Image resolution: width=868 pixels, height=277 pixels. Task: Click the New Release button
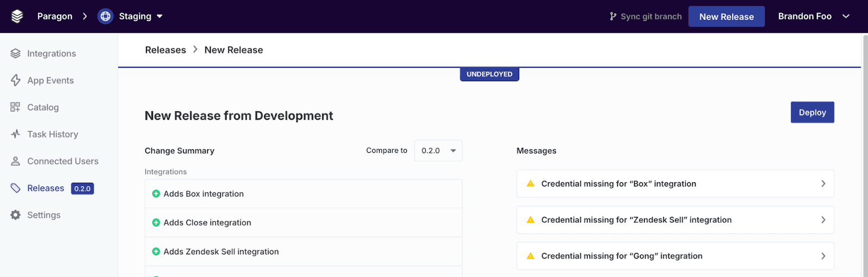tap(726, 16)
